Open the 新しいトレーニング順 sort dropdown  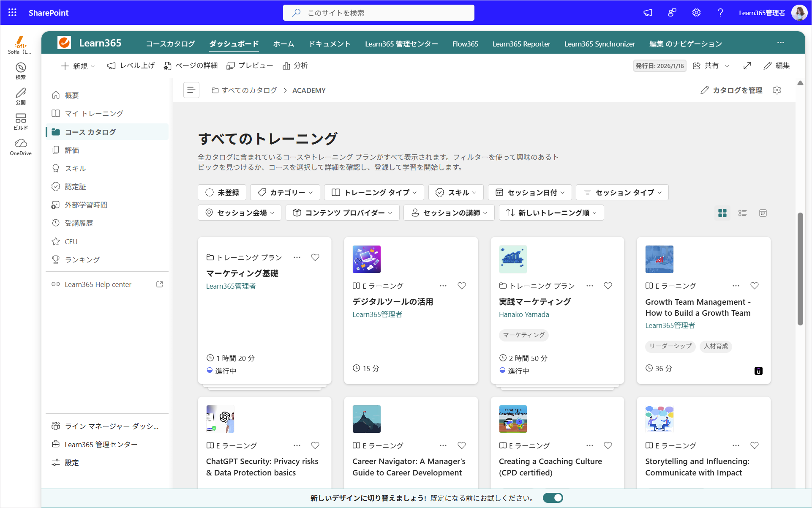(x=551, y=213)
